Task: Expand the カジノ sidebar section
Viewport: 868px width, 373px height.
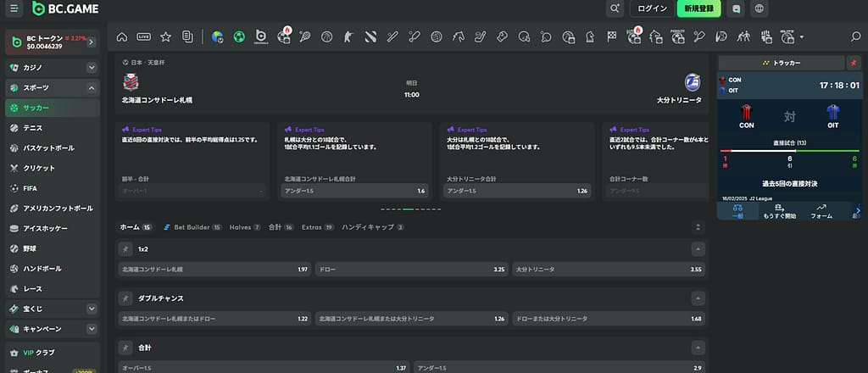Action: [x=92, y=68]
